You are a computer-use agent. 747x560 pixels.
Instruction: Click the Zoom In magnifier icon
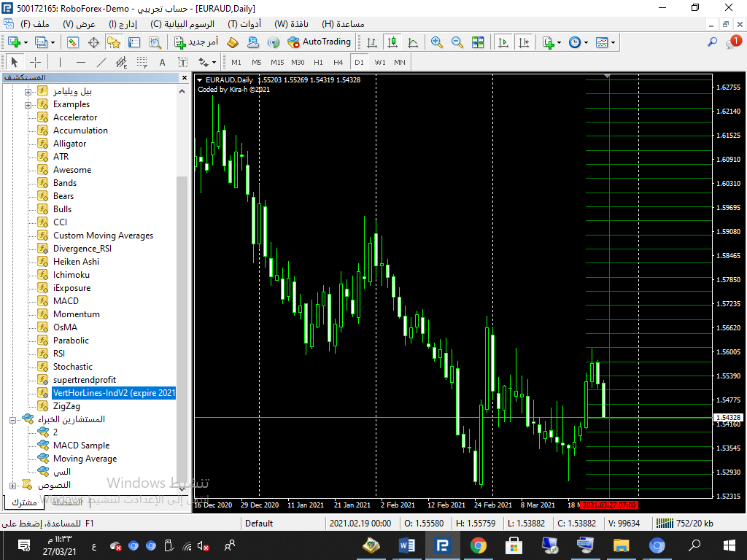point(437,42)
